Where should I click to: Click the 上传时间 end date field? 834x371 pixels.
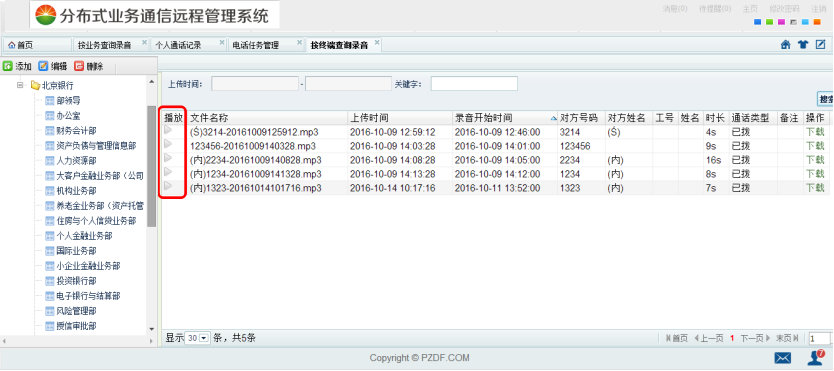point(349,84)
